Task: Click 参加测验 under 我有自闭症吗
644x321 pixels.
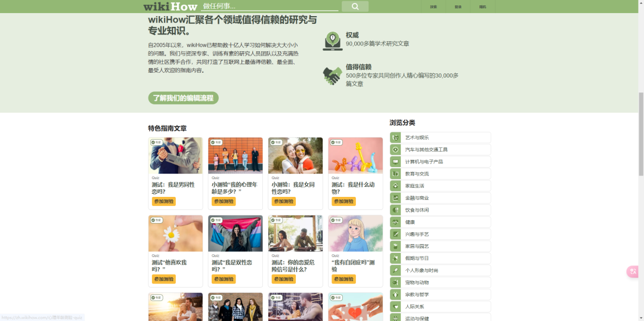Action: (x=344, y=279)
